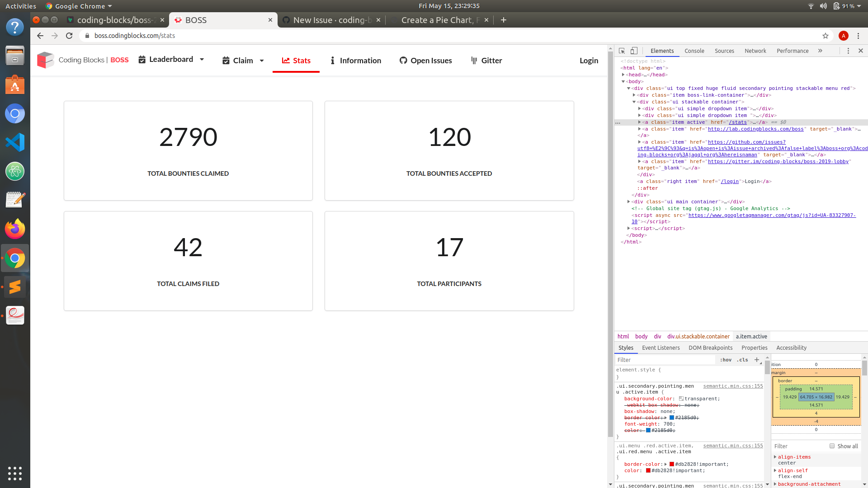The height and width of the screenshot is (488, 868).
Task: Toggle element pseudo-class states with :hov
Action: pos(726,360)
